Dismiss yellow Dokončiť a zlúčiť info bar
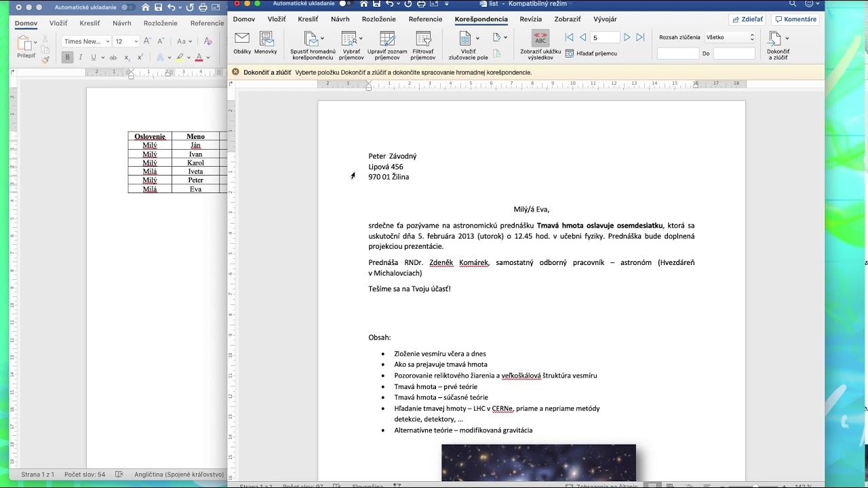Screen dimensions: 868x488 tap(235, 72)
